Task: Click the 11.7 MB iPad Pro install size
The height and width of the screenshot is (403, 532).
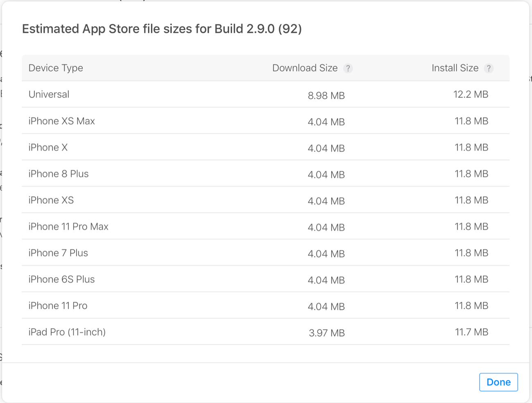Action: [x=471, y=332]
